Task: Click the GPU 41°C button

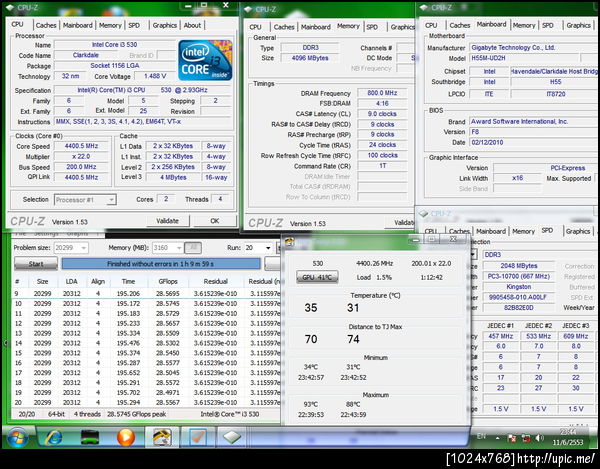Action: 317,277
